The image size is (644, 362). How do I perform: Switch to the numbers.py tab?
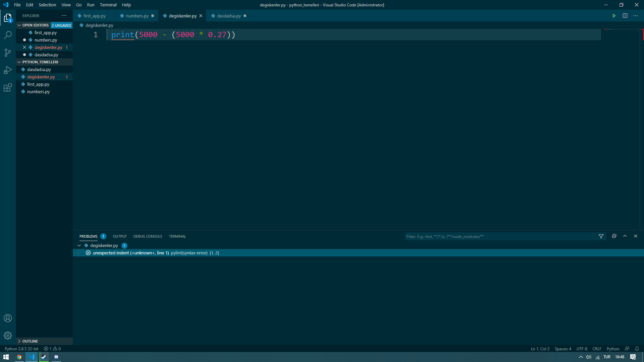click(x=137, y=16)
